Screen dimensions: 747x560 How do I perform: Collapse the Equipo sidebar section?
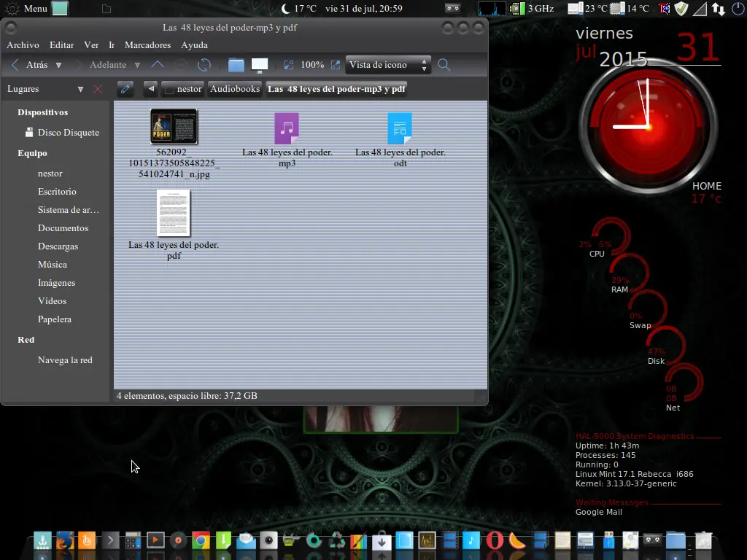point(32,153)
